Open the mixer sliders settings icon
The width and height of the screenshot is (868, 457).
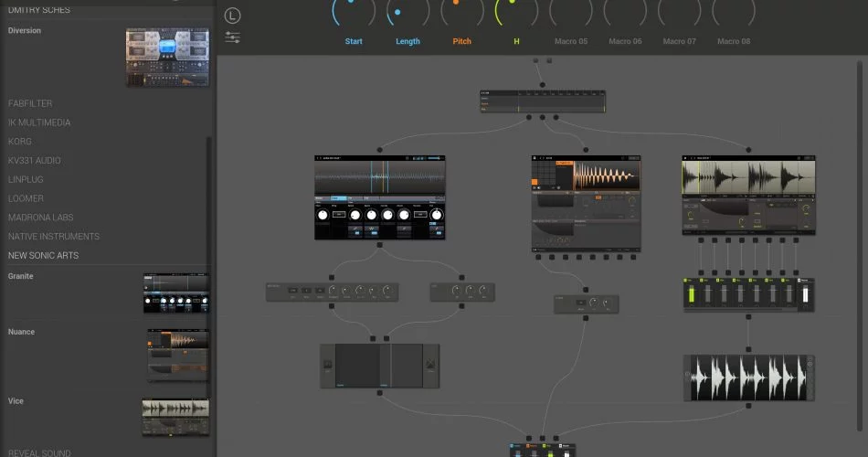[232, 37]
